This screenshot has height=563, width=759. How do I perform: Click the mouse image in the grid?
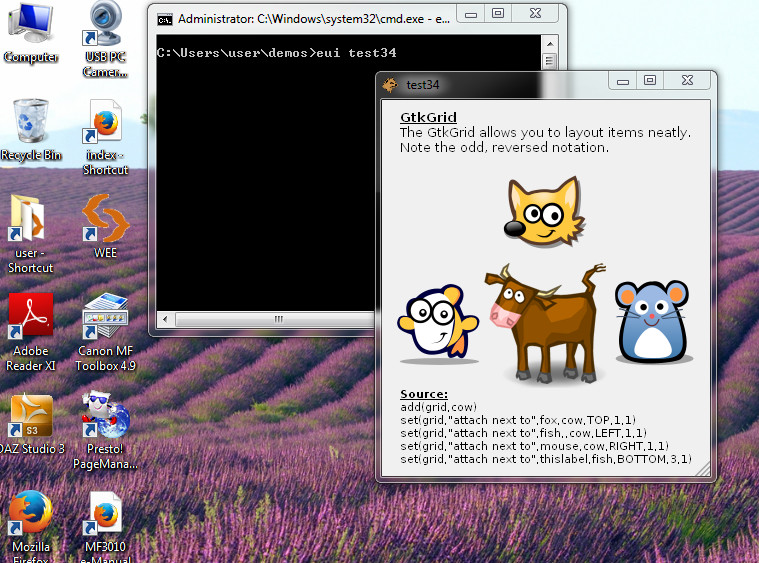(x=653, y=321)
